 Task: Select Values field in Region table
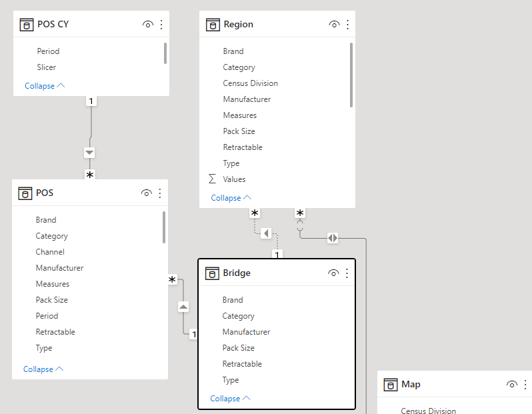[x=234, y=179]
